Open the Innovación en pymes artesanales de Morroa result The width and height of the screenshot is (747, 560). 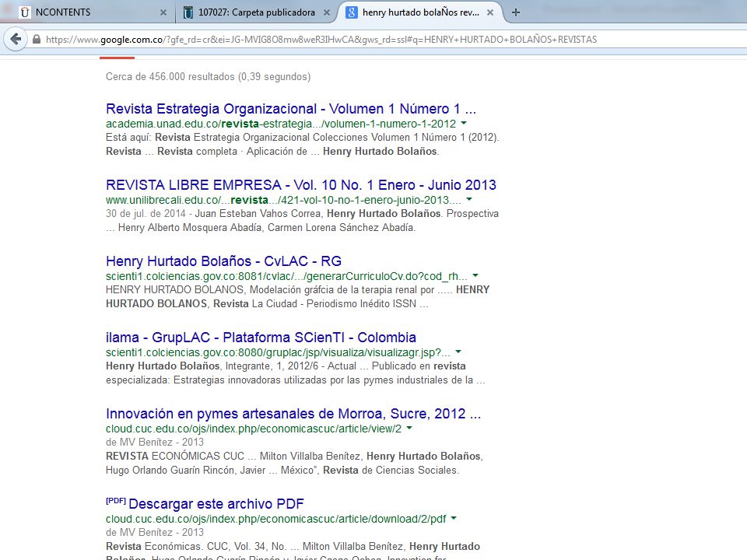(x=293, y=413)
